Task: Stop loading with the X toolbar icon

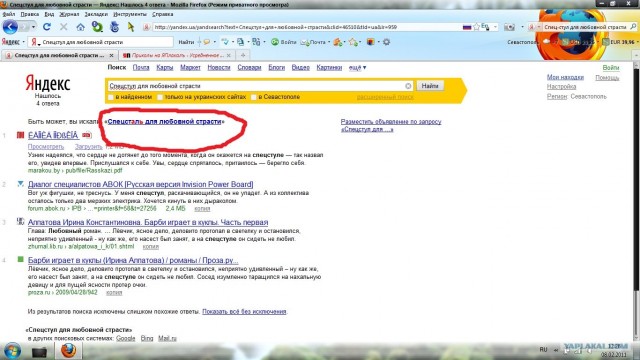Action: pyautogui.click(x=64, y=27)
